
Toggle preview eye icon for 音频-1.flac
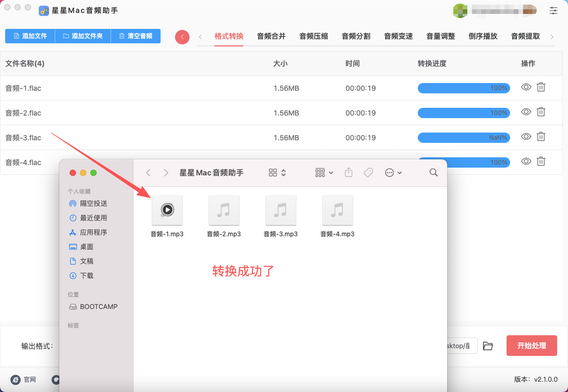click(x=526, y=87)
